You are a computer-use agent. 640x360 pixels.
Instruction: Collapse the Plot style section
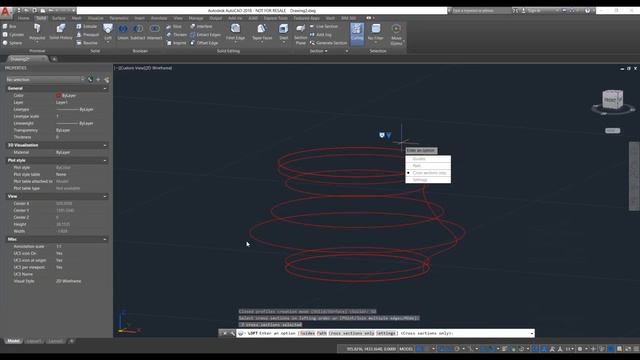[105, 160]
